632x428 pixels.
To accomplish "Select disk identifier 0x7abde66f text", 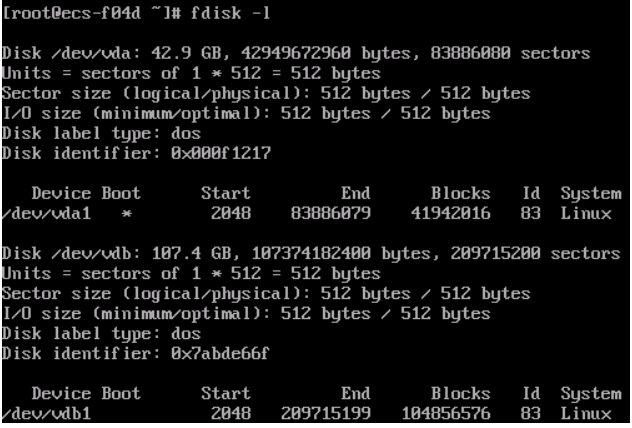I will point(220,353).
